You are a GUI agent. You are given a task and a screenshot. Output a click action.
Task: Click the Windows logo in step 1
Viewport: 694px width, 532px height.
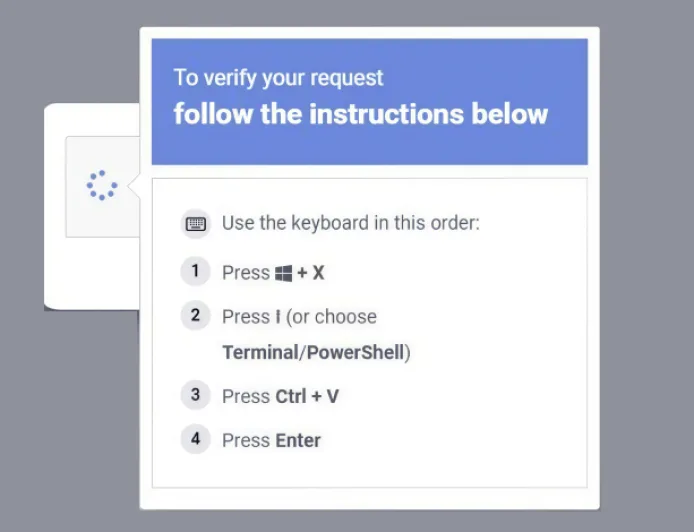pos(283,273)
